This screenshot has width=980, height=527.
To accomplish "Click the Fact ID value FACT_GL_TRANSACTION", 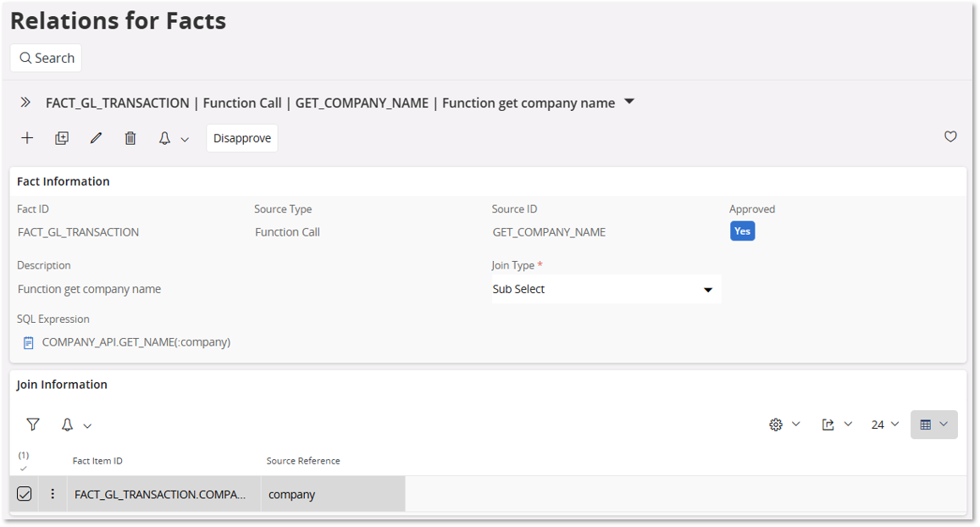I will pyautogui.click(x=78, y=232).
